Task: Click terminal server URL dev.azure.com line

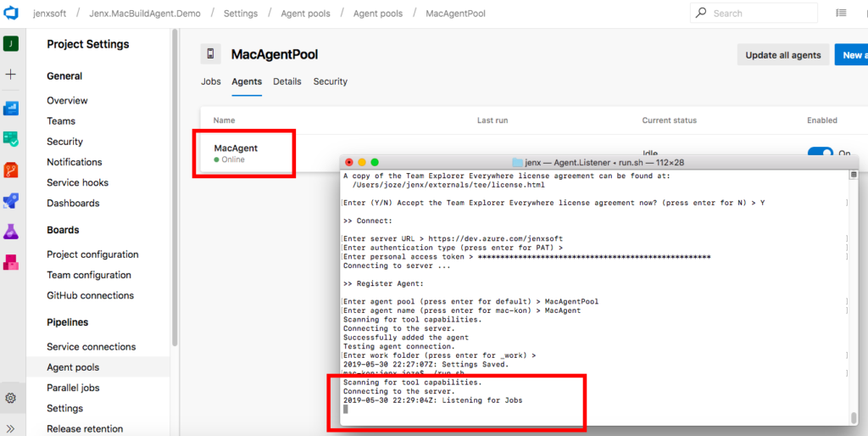Action: [453, 238]
